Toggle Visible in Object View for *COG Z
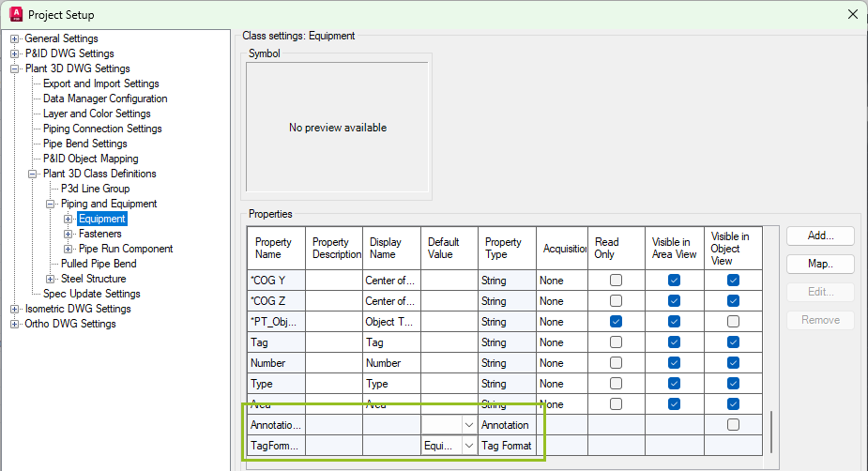 (x=733, y=301)
